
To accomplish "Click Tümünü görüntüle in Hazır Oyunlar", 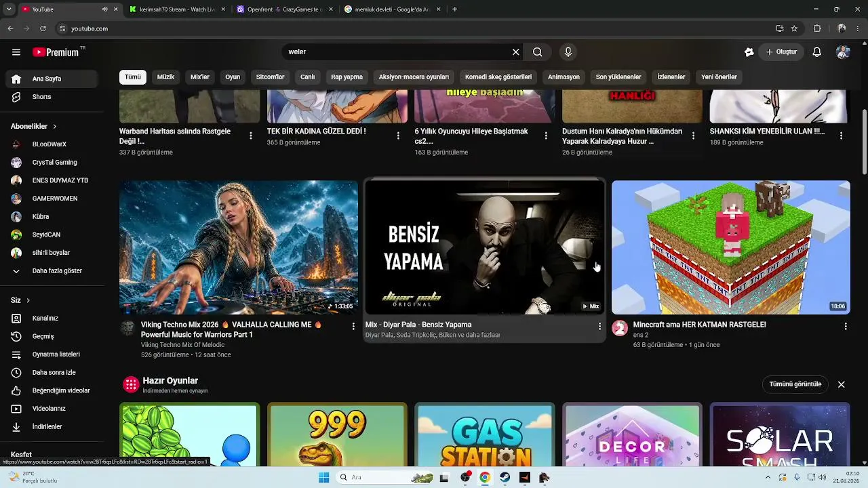I will pos(795,384).
